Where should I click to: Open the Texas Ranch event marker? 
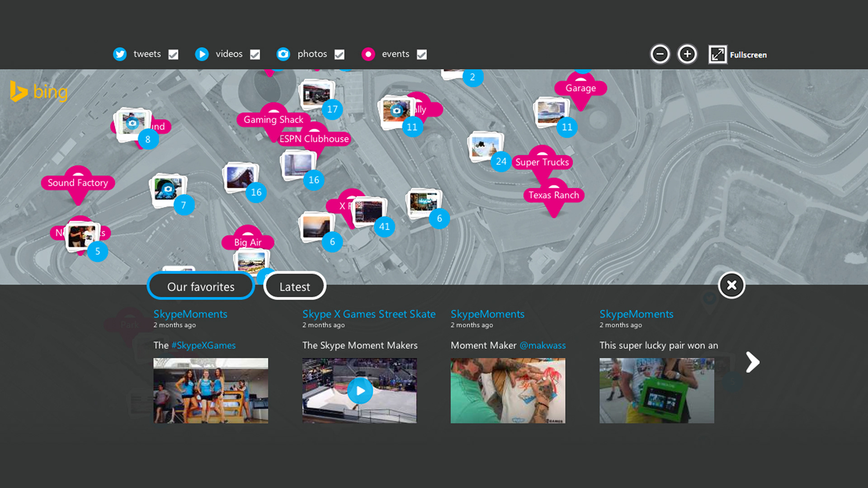(x=554, y=195)
